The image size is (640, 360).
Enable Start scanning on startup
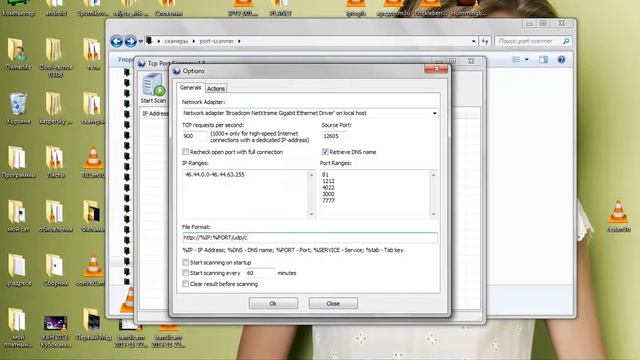click(186, 262)
